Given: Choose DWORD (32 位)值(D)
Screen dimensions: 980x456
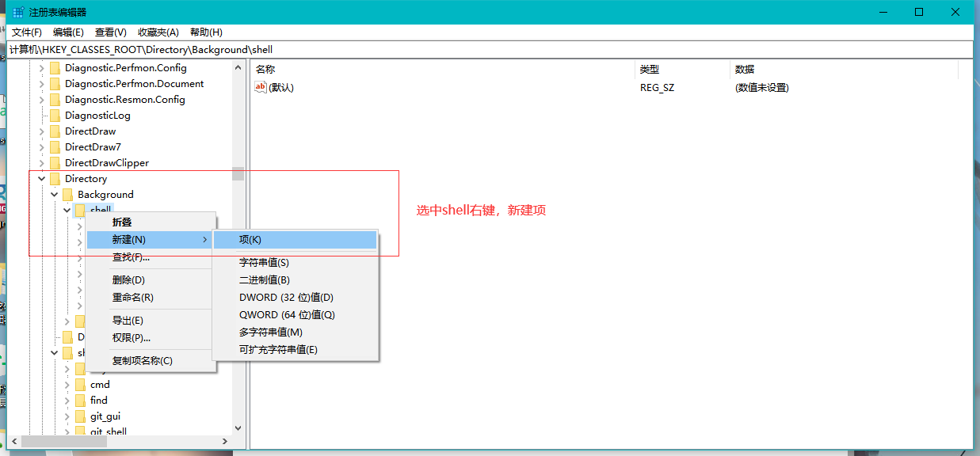Looking at the screenshot, I should point(296,298).
